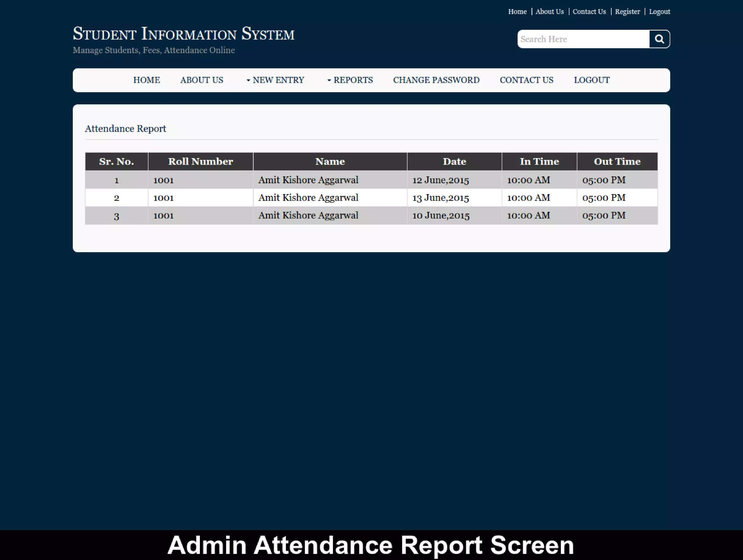Select CONTACT US in the navigation bar
743x560 pixels.
[x=526, y=80]
